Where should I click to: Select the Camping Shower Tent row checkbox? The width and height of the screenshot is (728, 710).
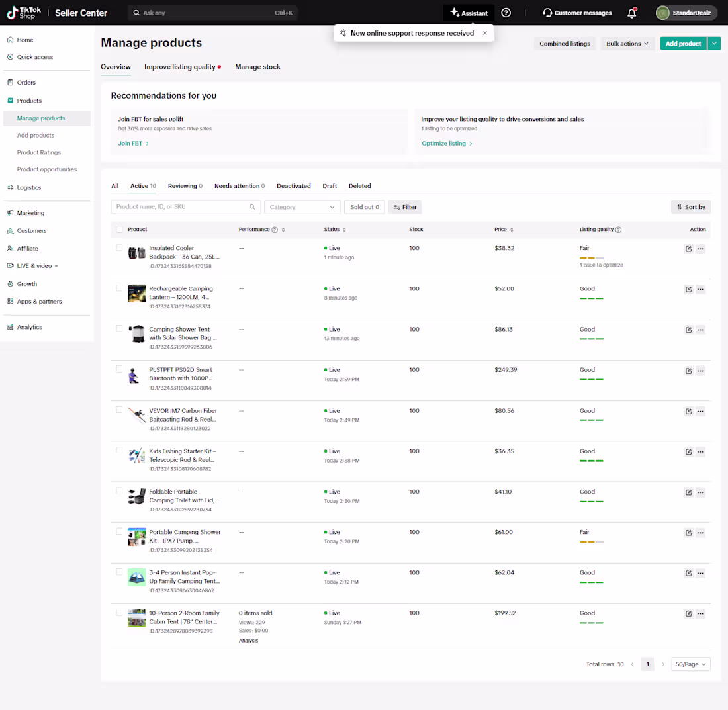(x=119, y=329)
